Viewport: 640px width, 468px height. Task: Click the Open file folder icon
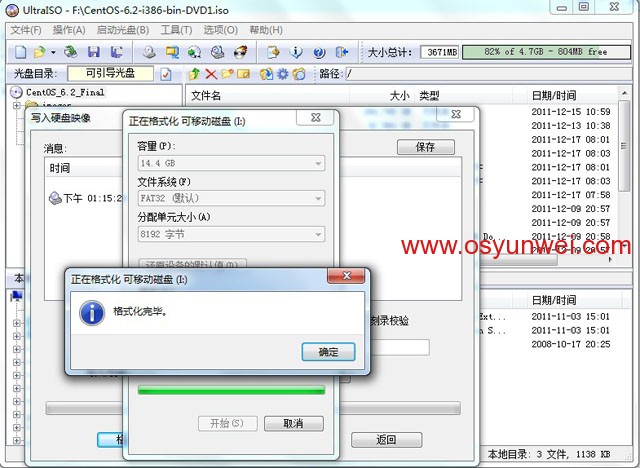pos(37,51)
